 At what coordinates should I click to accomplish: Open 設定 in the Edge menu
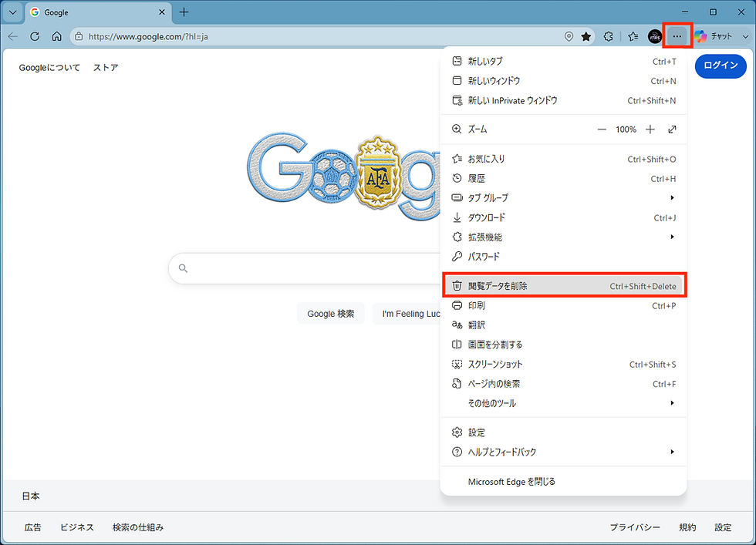pyautogui.click(x=563, y=432)
